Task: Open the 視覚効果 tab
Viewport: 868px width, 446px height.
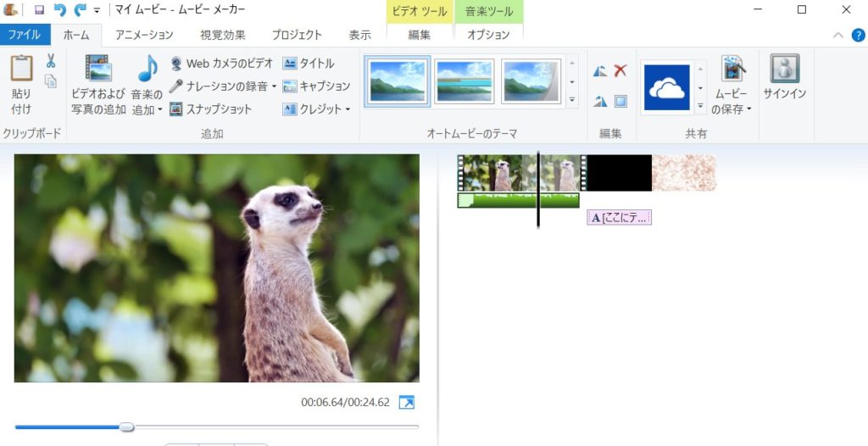Action: tap(223, 35)
